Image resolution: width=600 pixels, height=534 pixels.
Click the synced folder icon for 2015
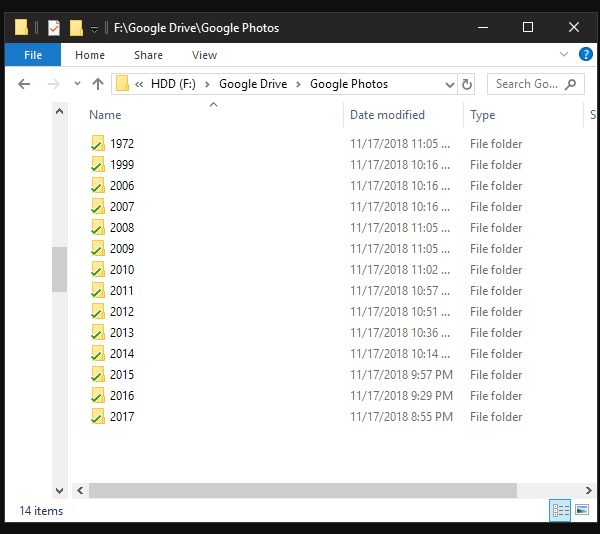click(98, 374)
